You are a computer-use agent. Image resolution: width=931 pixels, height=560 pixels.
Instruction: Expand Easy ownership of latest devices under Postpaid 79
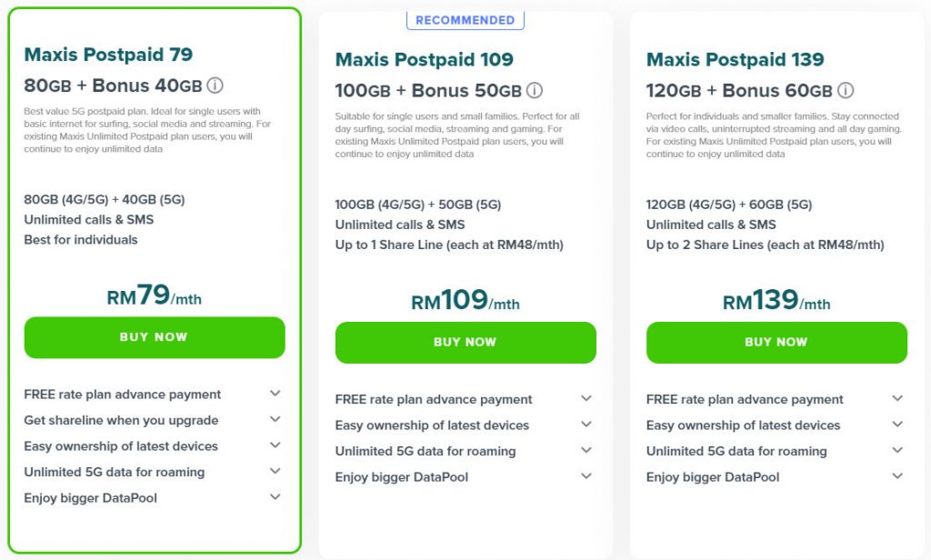click(x=153, y=446)
